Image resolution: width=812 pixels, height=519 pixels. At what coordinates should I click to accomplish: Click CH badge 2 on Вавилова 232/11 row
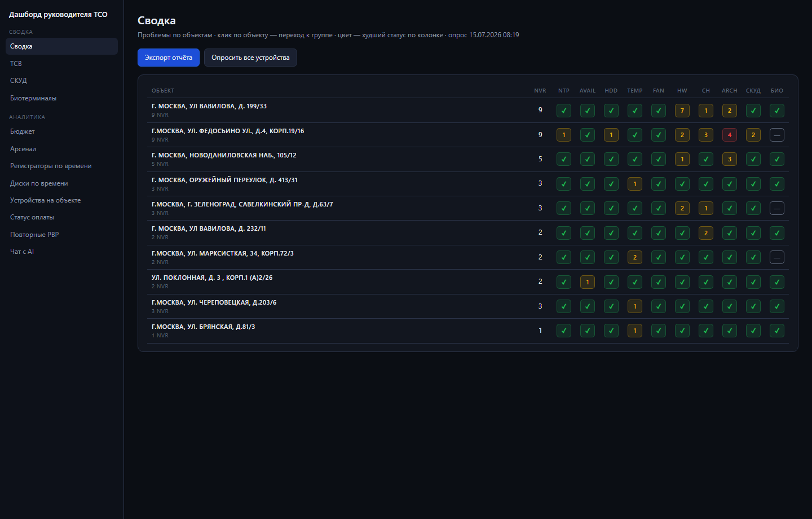click(705, 233)
